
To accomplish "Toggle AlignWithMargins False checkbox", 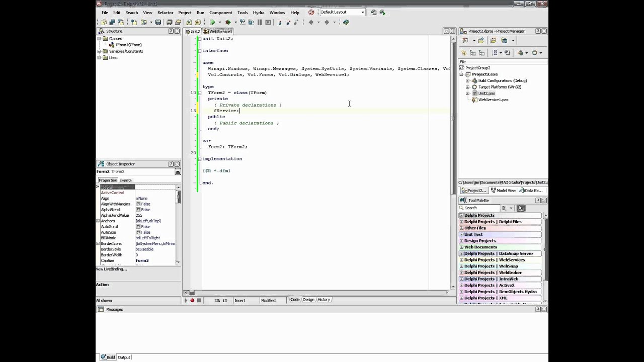I will [138, 204].
